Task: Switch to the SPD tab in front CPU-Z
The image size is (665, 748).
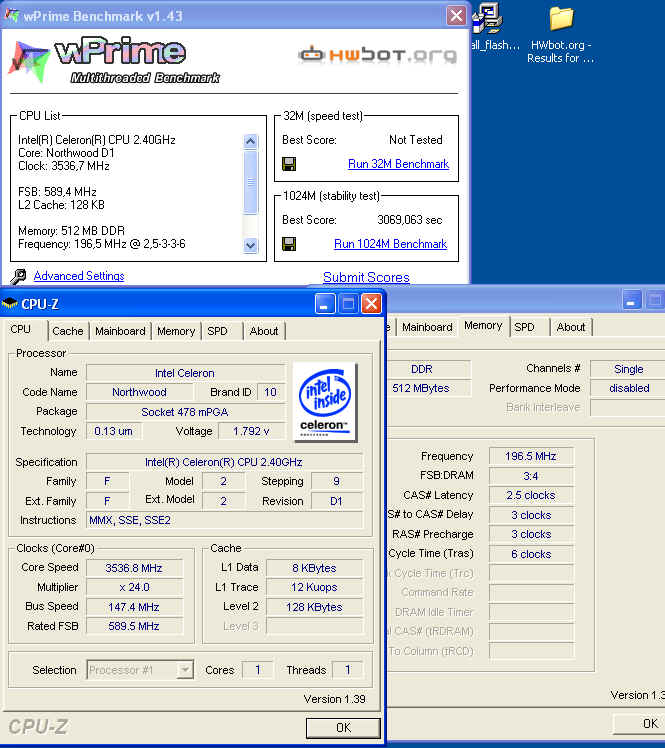Action: tap(218, 331)
